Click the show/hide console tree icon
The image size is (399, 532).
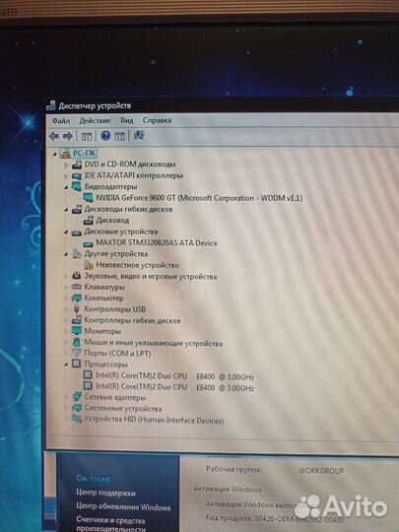point(87,137)
